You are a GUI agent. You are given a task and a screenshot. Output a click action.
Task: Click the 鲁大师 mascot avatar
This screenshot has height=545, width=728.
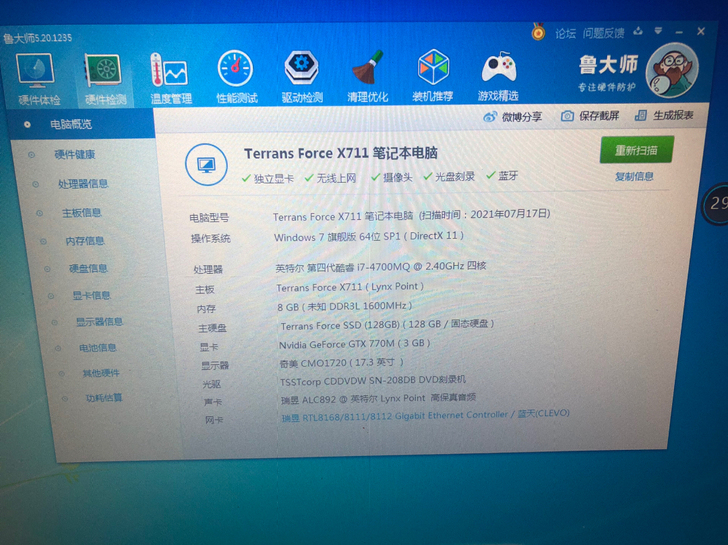[x=672, y=71]
